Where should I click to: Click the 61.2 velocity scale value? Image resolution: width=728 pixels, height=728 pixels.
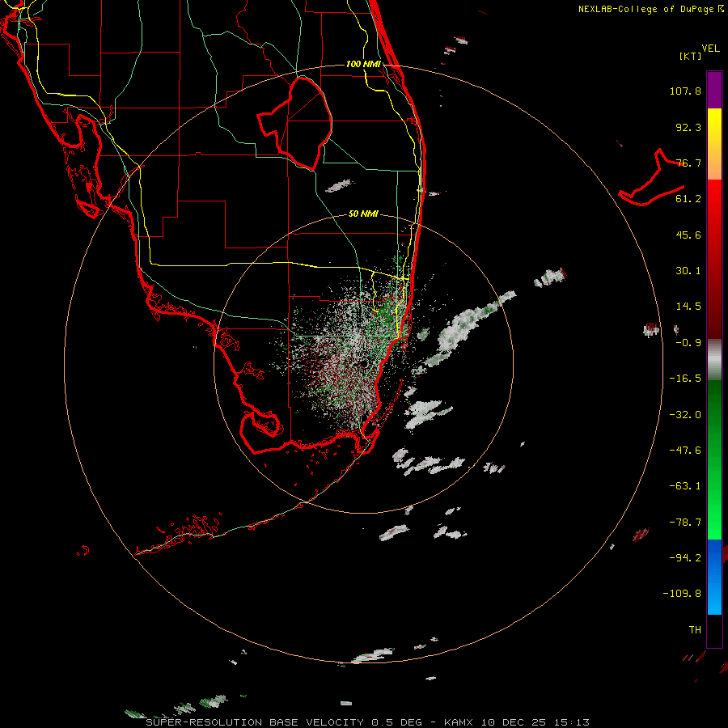688,199
